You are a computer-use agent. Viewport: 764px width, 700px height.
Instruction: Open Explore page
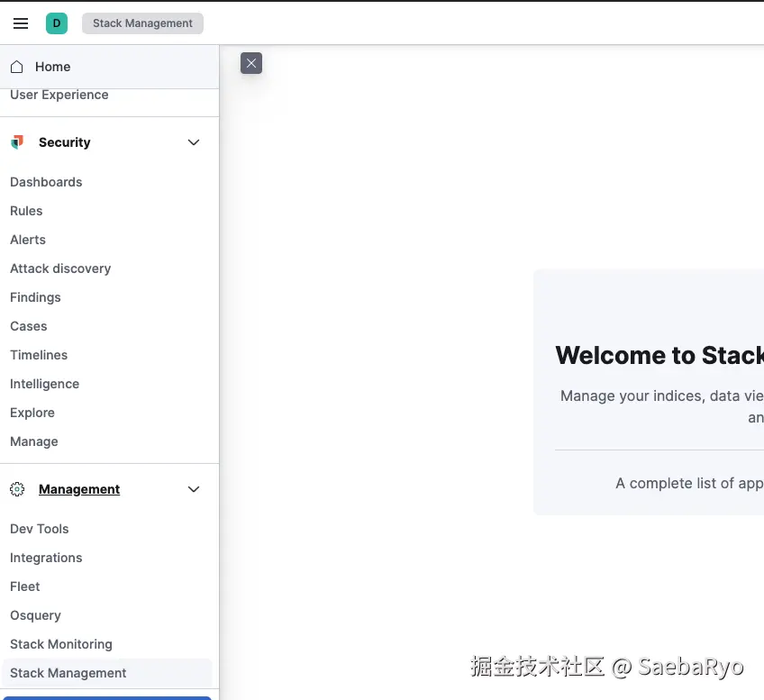(32, 413)
